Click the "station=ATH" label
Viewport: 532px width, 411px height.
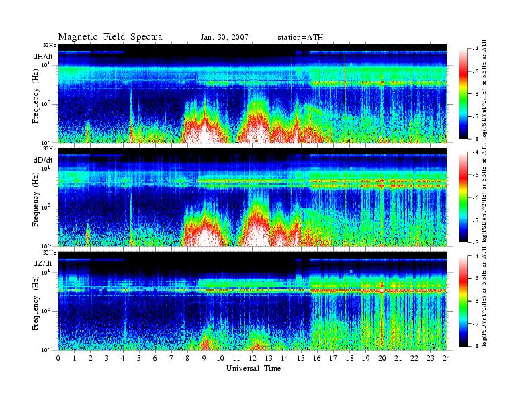(300, 38)
